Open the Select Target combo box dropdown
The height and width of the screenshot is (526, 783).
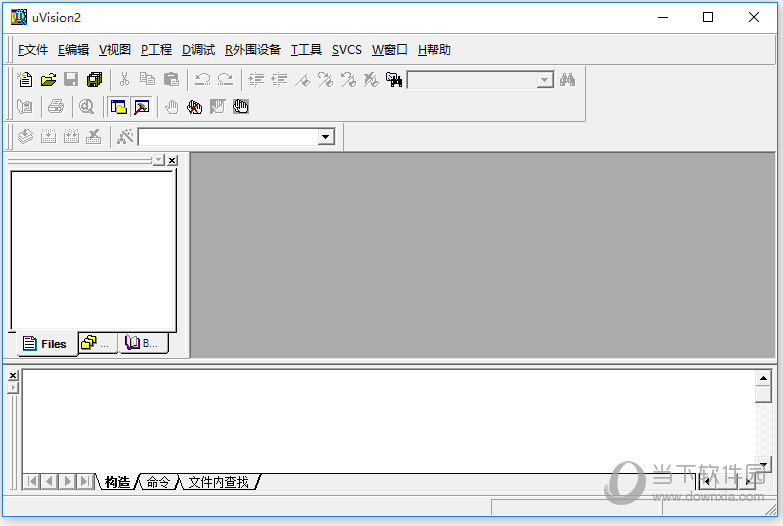[326, 137]
